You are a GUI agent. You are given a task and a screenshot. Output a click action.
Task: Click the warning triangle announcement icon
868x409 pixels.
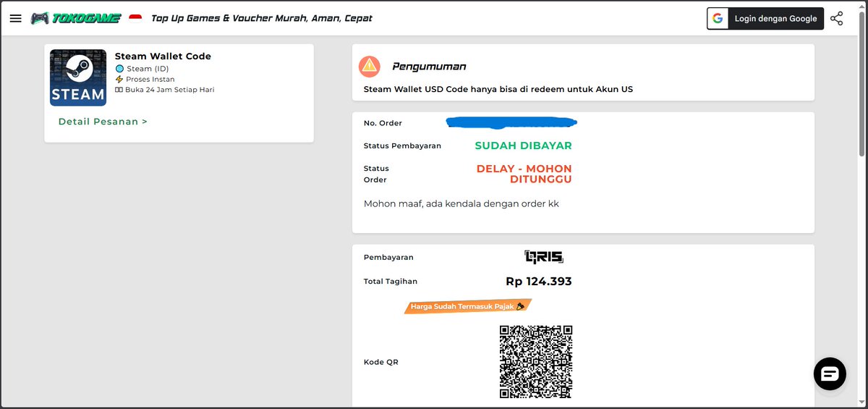coord(370,66)
